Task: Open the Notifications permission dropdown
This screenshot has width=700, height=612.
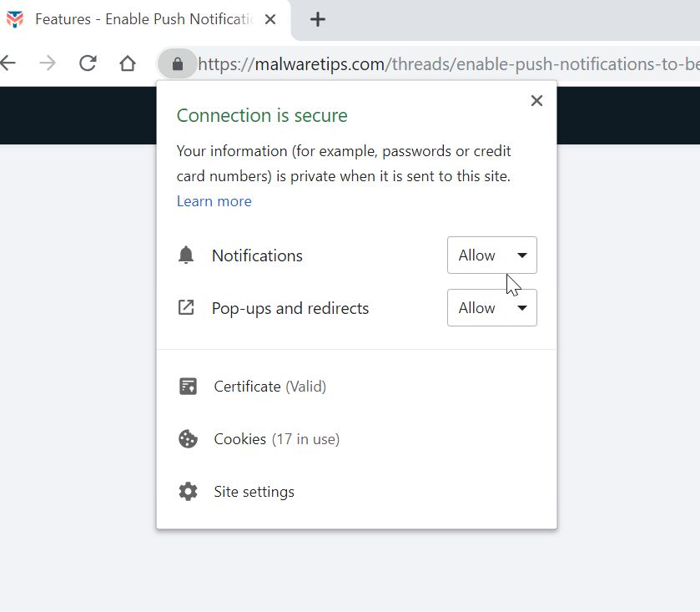Action: (x=492, y=255)
